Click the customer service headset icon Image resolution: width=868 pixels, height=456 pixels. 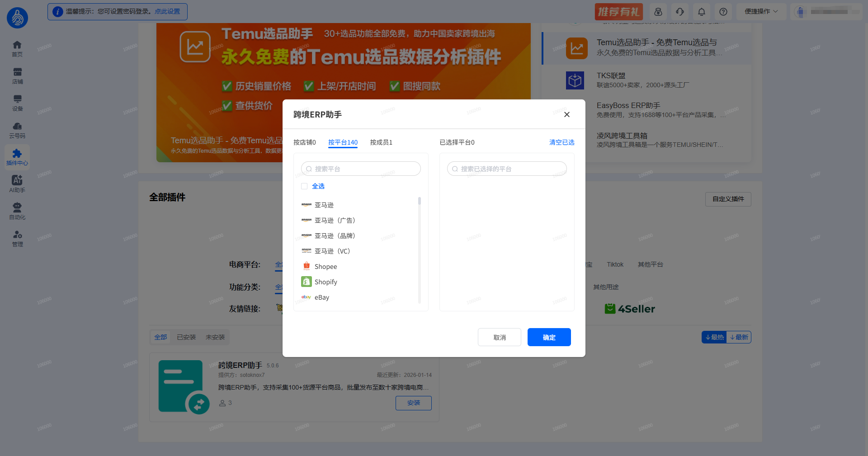click(x=680, y=12)
